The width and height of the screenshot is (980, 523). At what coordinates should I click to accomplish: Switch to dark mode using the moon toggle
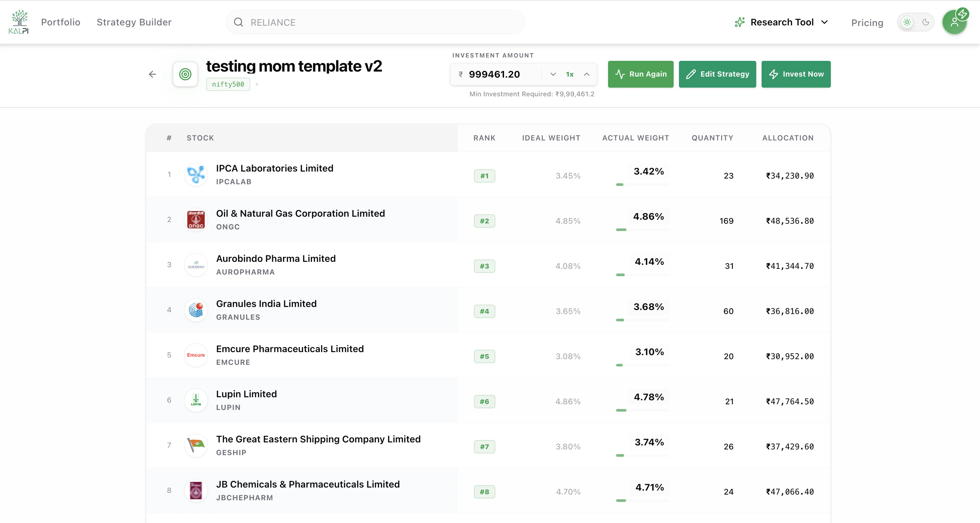coord(925,22)
